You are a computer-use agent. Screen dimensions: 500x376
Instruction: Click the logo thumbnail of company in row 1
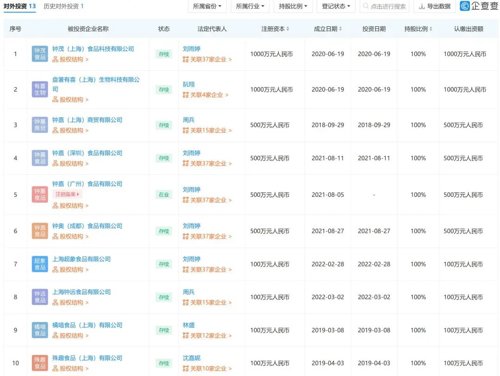(x=40, y=54)
